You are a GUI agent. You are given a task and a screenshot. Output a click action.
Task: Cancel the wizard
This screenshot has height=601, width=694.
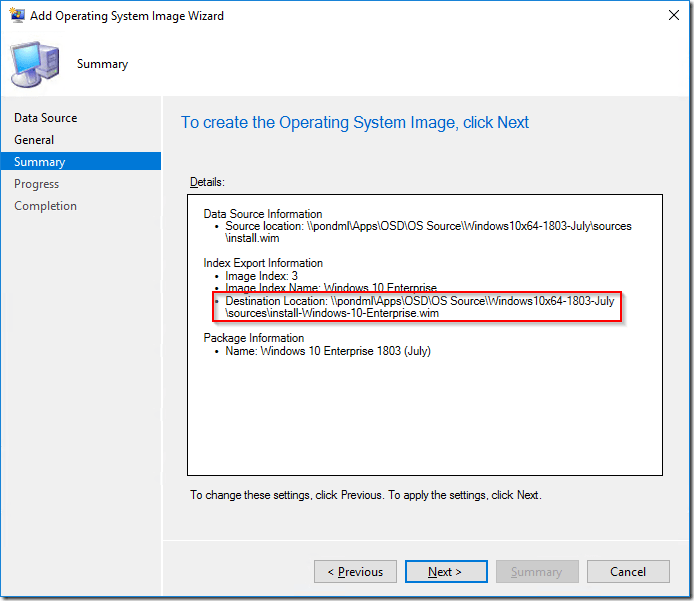627,572
